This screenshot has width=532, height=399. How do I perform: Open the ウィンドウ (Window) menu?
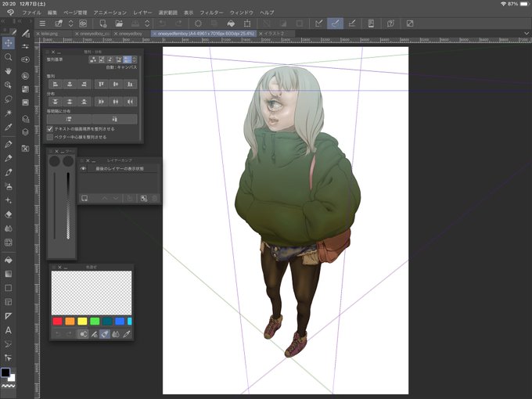[x=242, y=13]
